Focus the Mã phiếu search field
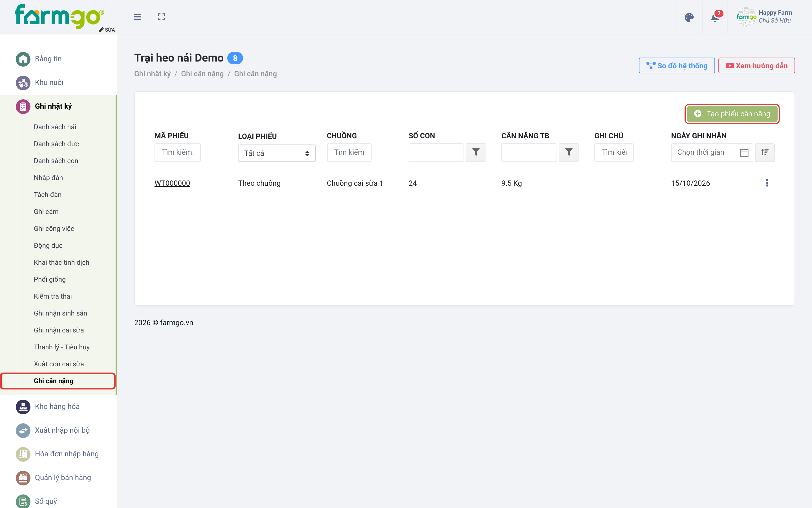Screen dimensions: 812x508 (178, 152)
